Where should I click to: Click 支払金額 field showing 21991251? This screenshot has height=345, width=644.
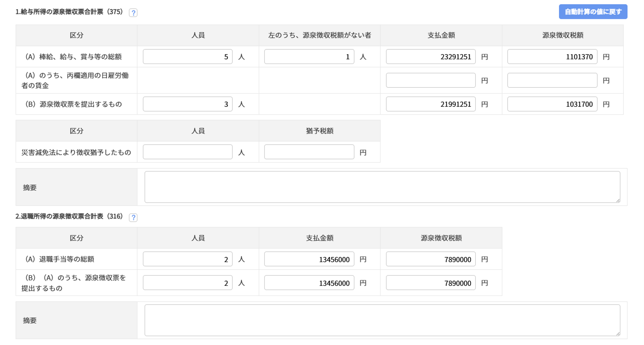[431, 104]
